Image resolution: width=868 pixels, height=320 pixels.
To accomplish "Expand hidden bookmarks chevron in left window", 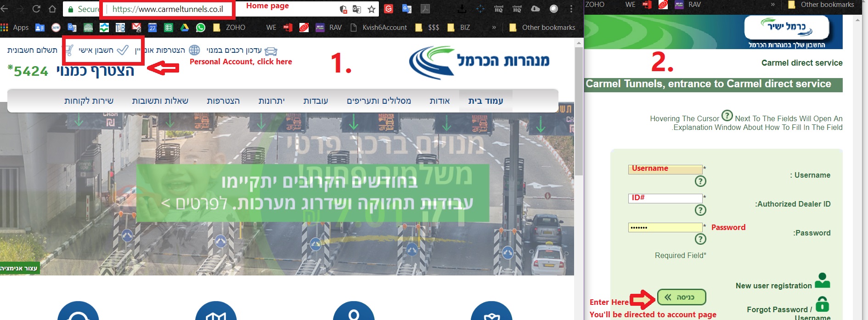I will click(x=494, y=28).
